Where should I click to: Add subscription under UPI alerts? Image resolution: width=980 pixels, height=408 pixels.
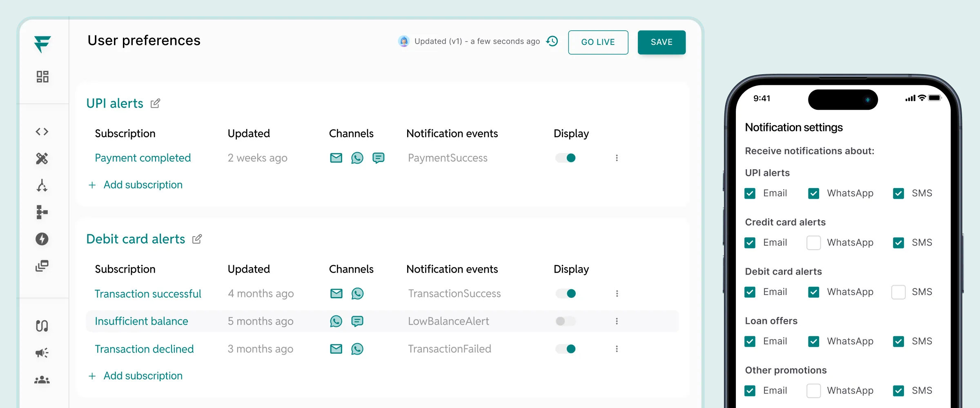(x=136, y=185)
